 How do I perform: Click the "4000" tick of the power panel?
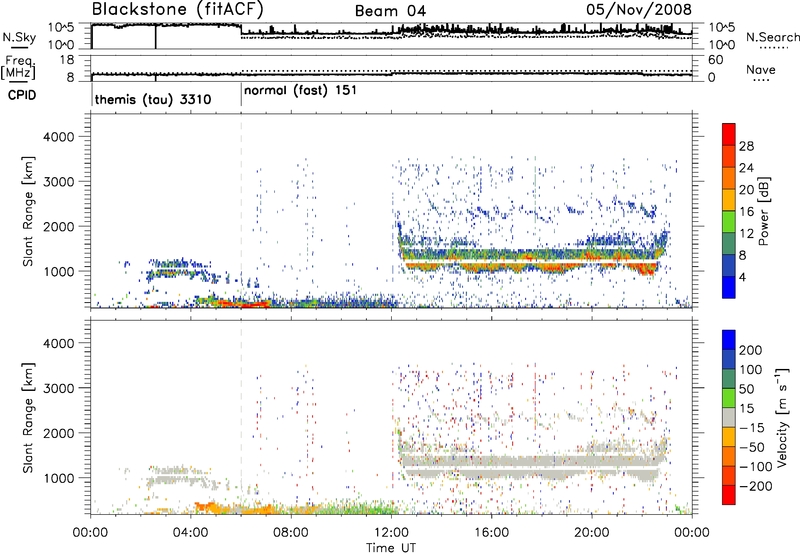click(58, 137)
